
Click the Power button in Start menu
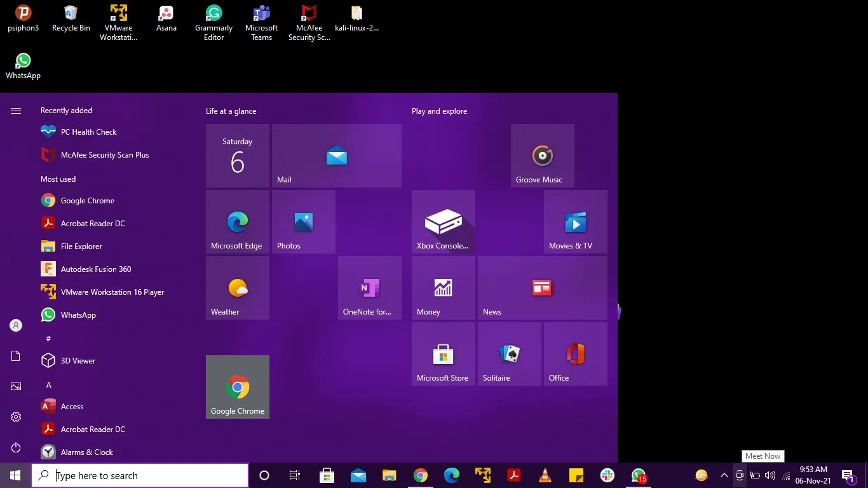click(x=16, y=448)
